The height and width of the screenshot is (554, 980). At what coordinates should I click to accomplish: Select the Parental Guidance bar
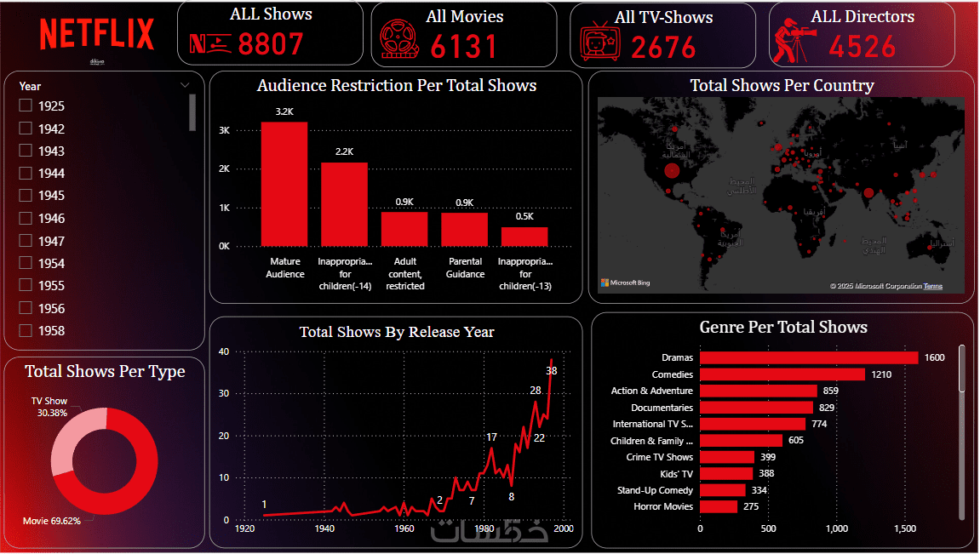464,229
